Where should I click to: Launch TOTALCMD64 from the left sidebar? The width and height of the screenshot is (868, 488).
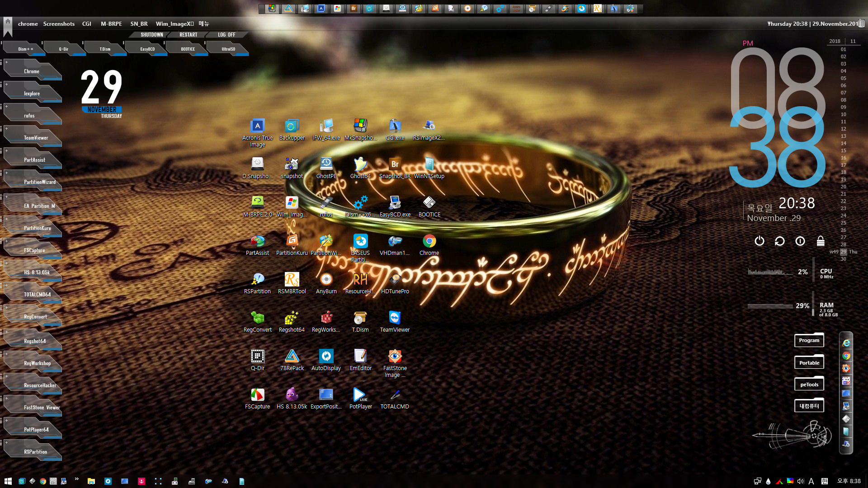(x=32, y=294)
